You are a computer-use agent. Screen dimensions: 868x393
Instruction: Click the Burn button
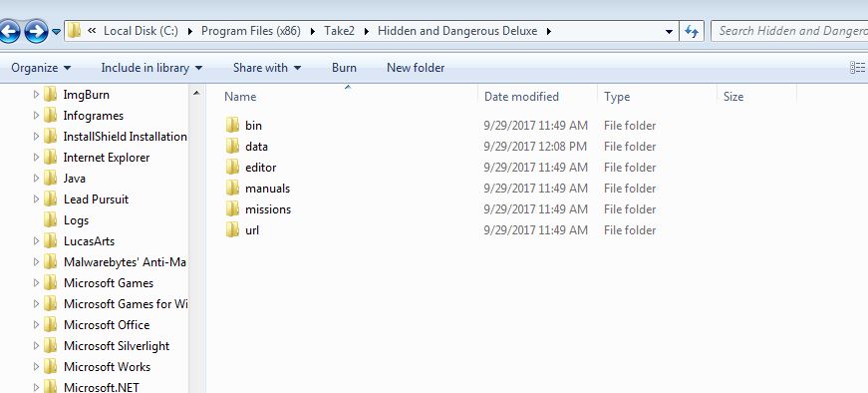pos(345,68)
